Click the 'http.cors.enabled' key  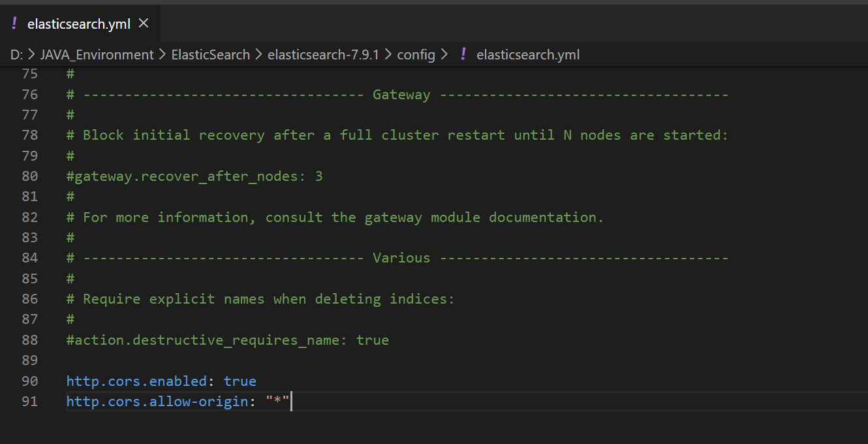137,381
